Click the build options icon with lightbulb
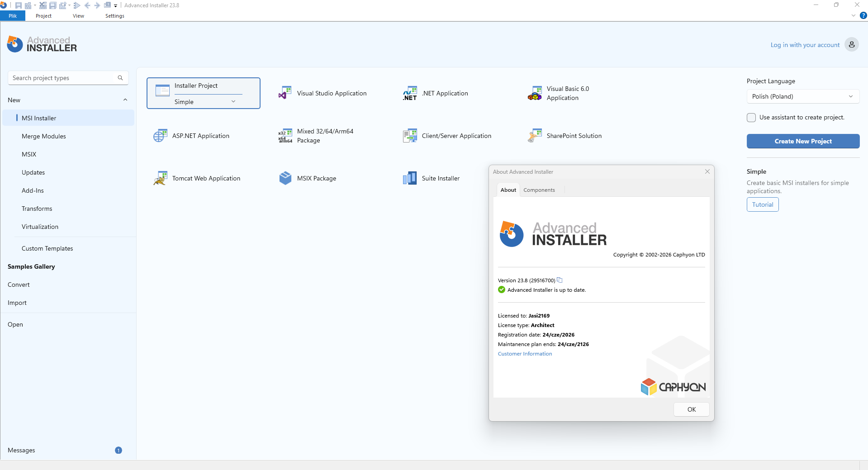Image resolution: width=868 pixels, height=470 pixels. (x=63, y=5)
